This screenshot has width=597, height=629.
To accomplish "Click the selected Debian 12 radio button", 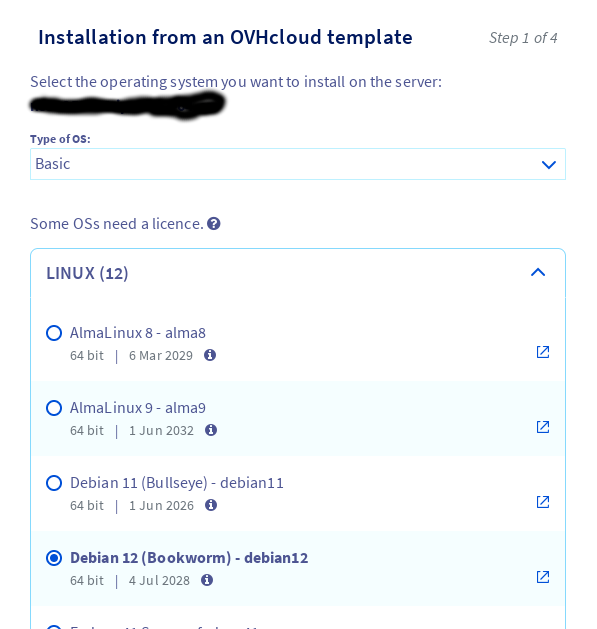I will pyautogui.click(x=54, y=558).
